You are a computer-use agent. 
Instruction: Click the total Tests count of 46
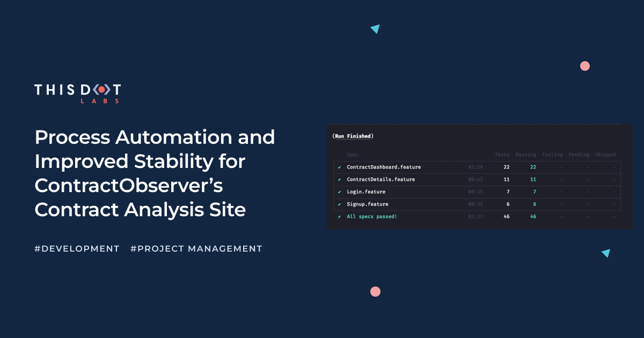click(507, 216)
